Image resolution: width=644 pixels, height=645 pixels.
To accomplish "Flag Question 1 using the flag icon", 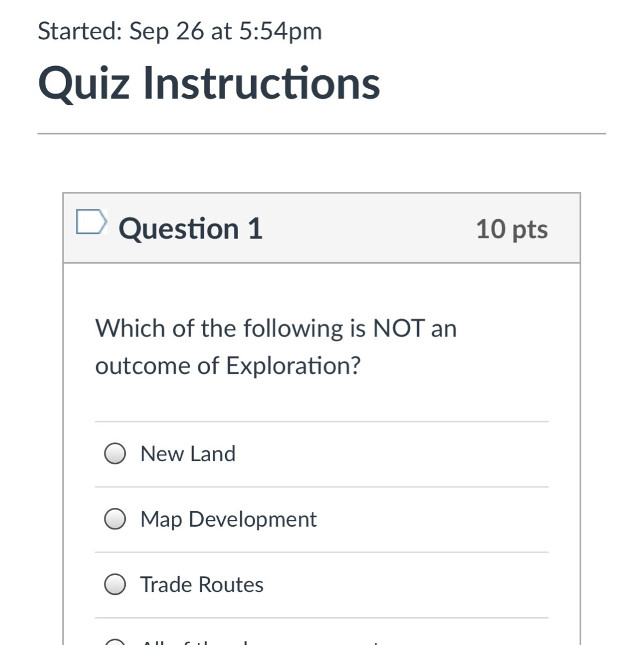I will (x=90, y=223).
